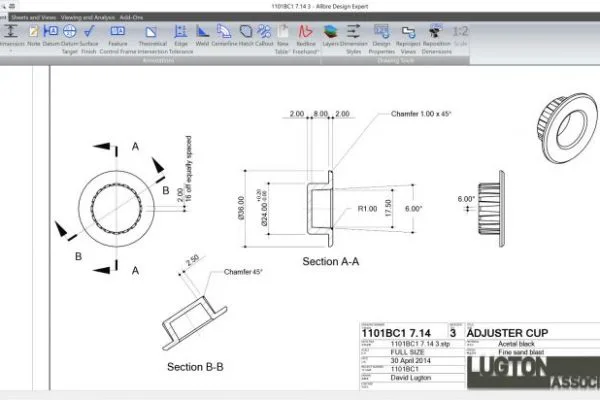This screenshot has height=400, width=600.
Task: Select the circular front view with section lines
Action: [x=116, y=209]
